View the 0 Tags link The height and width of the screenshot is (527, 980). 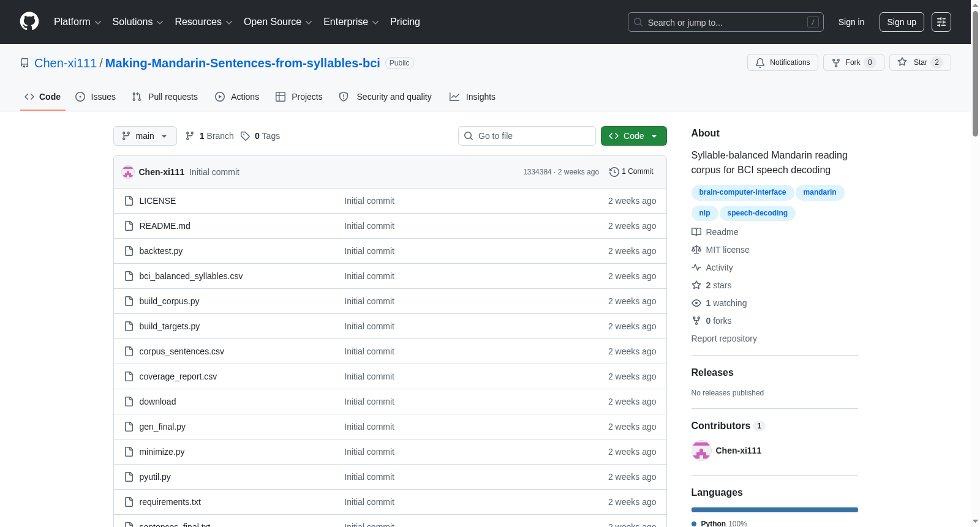[x=260, y=136]
